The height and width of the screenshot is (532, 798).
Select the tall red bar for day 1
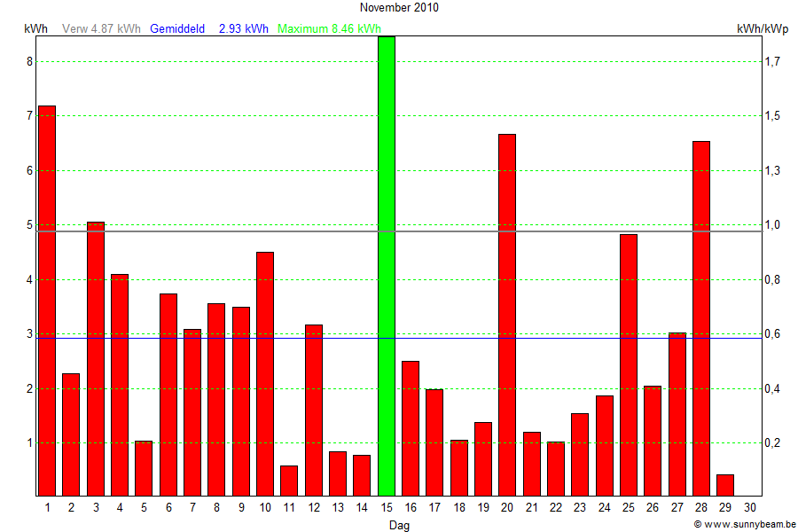coord(47,301)
